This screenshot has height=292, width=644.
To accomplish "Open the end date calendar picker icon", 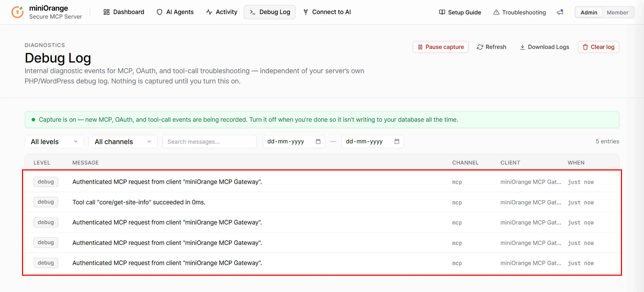I will click(397, 142).
